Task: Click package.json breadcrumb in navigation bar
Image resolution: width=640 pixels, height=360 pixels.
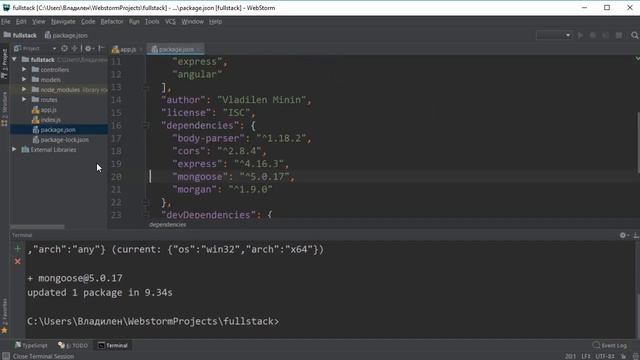Action: [x=66, y=36]
